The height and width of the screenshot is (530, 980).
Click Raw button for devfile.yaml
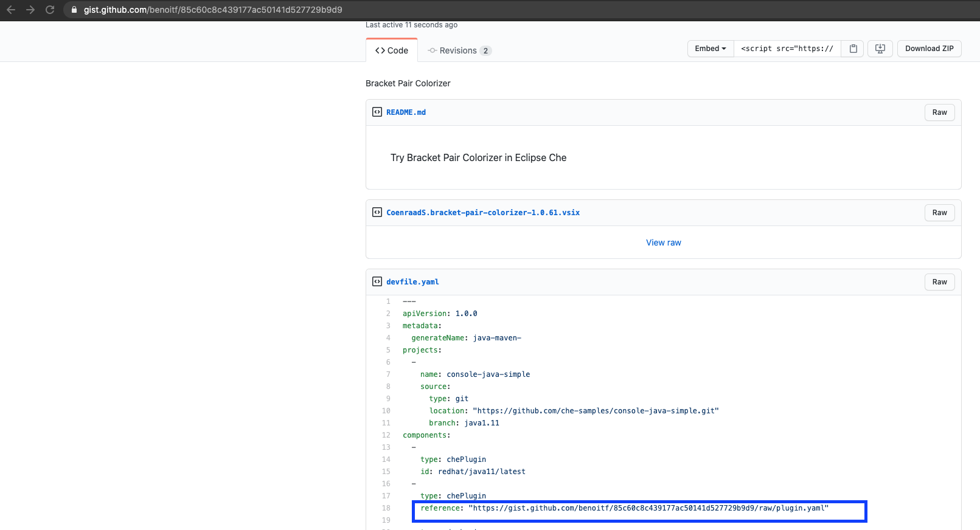(x=940, y=282)
